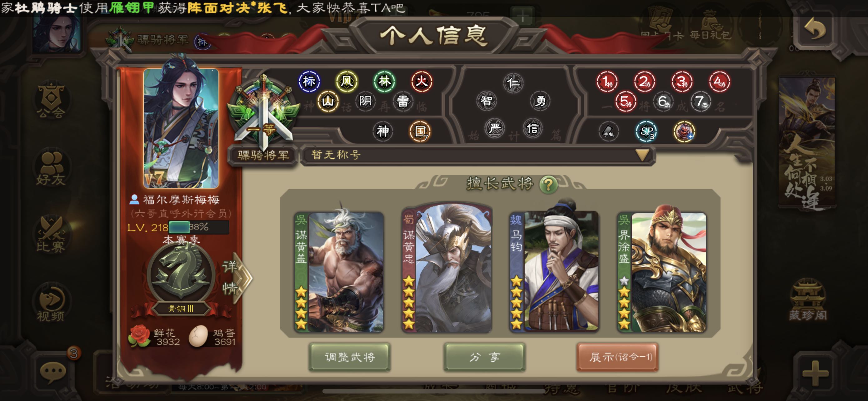Click the green question mark help icon
The width and height of the screenshot is (868, 401).
point(548,185)
